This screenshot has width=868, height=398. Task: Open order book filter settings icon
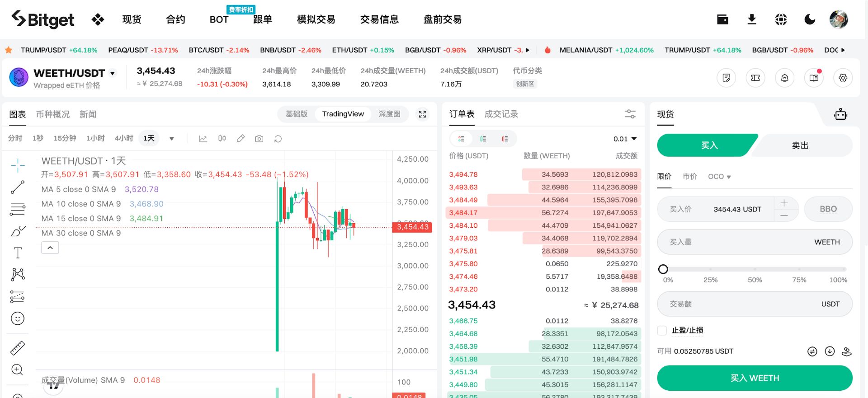point(630,114)
